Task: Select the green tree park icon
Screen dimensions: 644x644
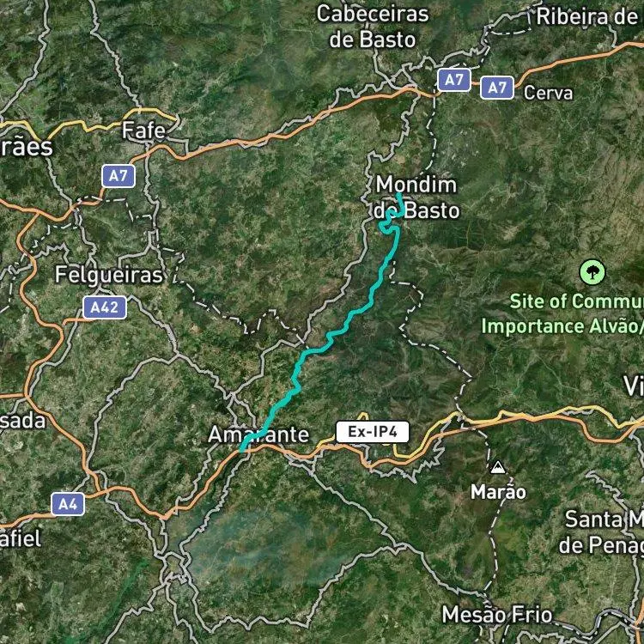Action: [592, 272]
